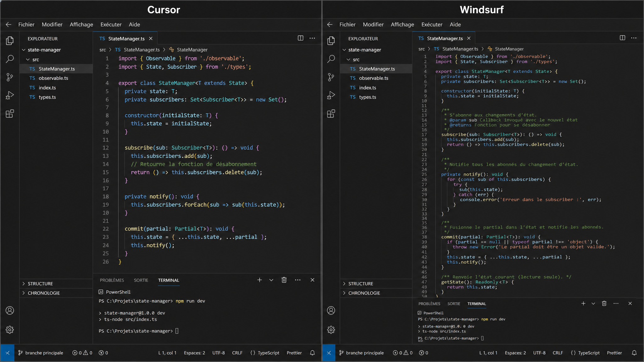The width and height of the screenshot is (644, 362).
Task: Open Run and Debug icon in Cursor
Action: (x=10, y=95)
